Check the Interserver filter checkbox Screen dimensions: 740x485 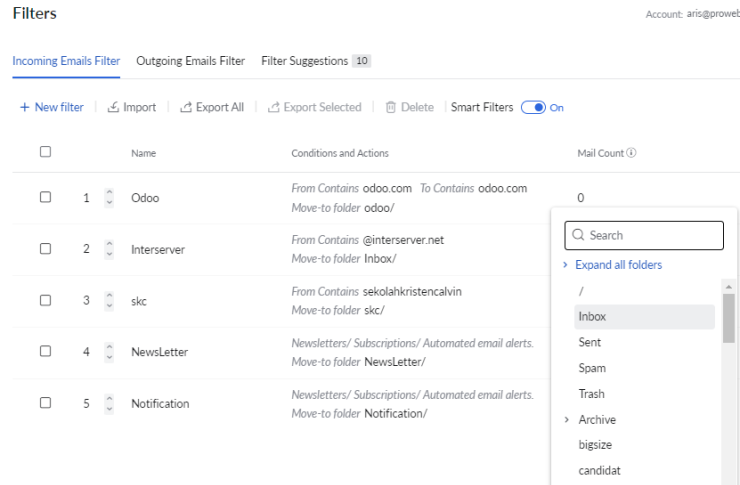45,249
